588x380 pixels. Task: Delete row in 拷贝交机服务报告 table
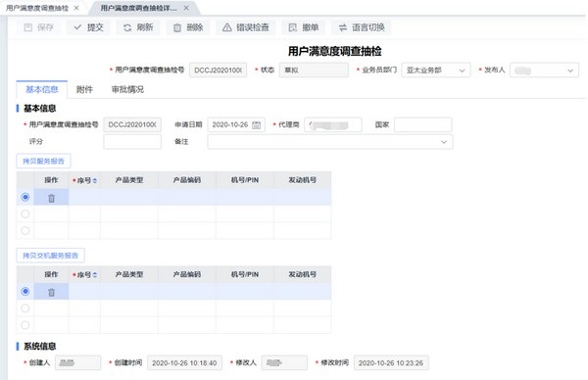coord(51,292)
